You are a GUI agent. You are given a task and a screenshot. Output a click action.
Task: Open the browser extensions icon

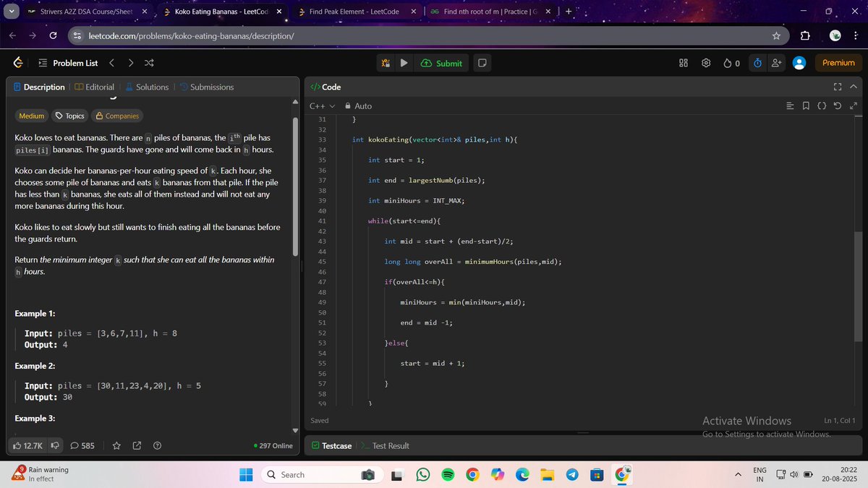(x=805, y=36)
